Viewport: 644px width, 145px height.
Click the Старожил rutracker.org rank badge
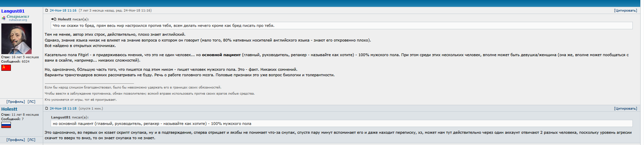pyautogui.click(x=16, y=18)
